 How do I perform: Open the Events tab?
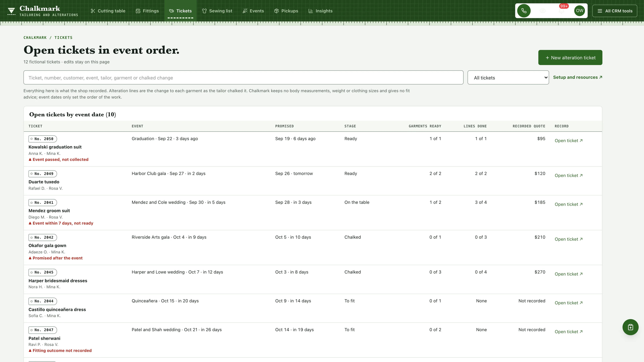[253, 11]
